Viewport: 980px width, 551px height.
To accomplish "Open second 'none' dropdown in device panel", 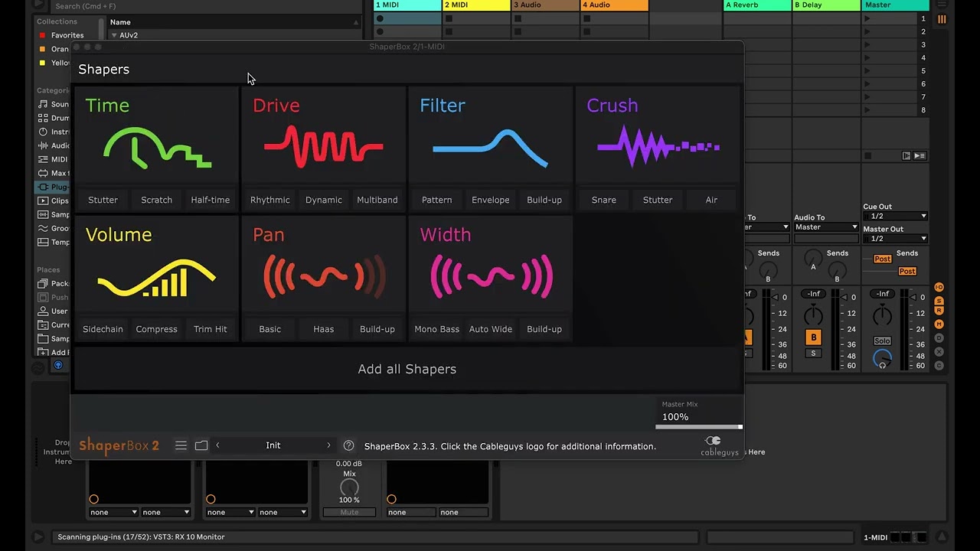I will point(165,512).
